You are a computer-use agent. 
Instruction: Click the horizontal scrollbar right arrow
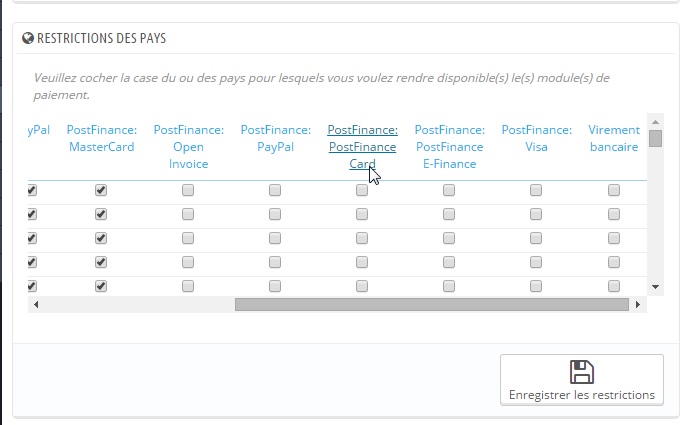click(x=637, y=304)
